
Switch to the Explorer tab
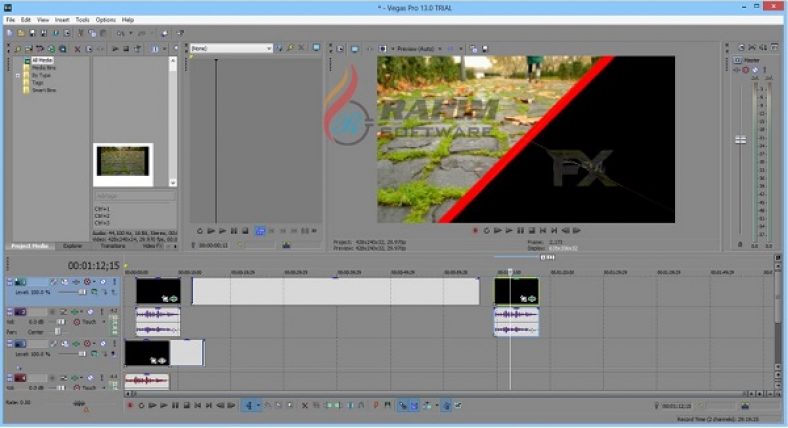tap(72, 245)
